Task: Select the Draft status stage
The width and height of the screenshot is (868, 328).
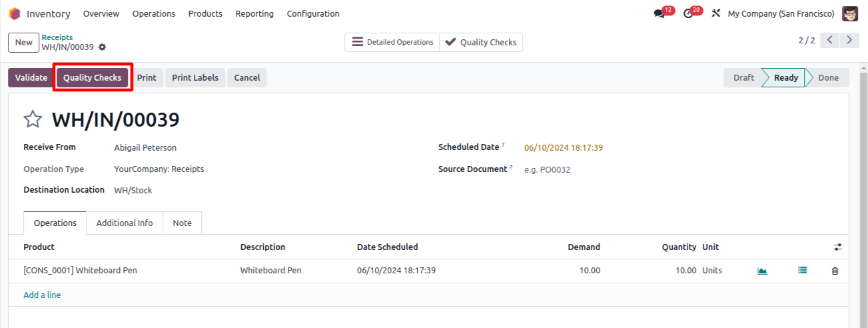Action: click(x=743, y=77)
